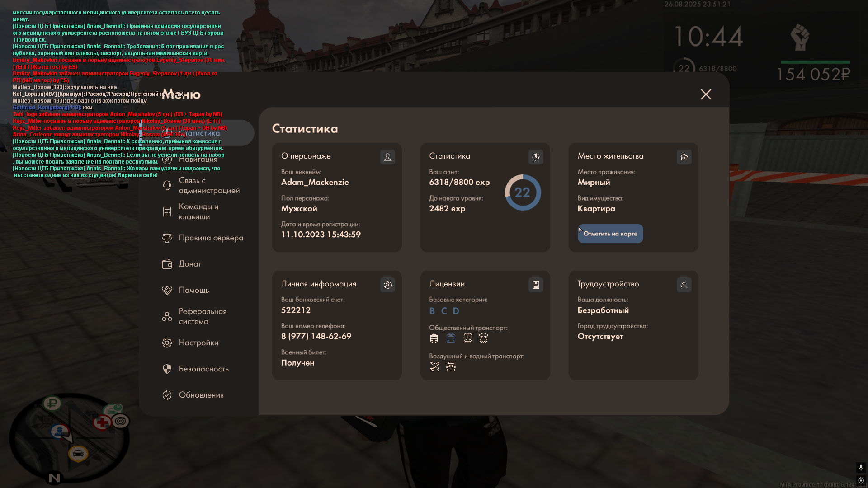Click the taxi marker on the minimap
868x488 pixels.
[78, 453]
